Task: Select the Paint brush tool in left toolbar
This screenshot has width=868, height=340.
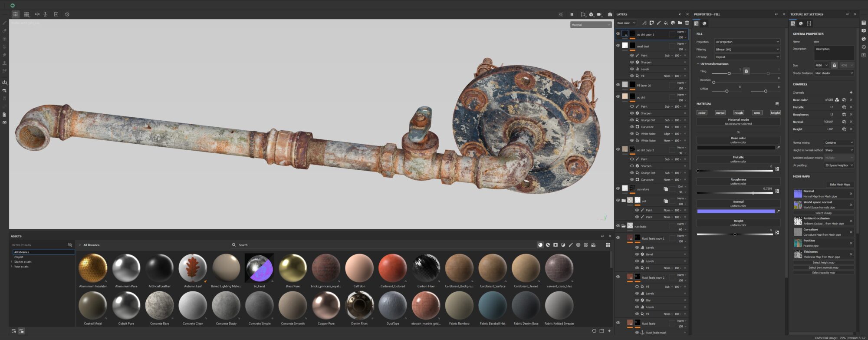Action: tap(4, 23)
